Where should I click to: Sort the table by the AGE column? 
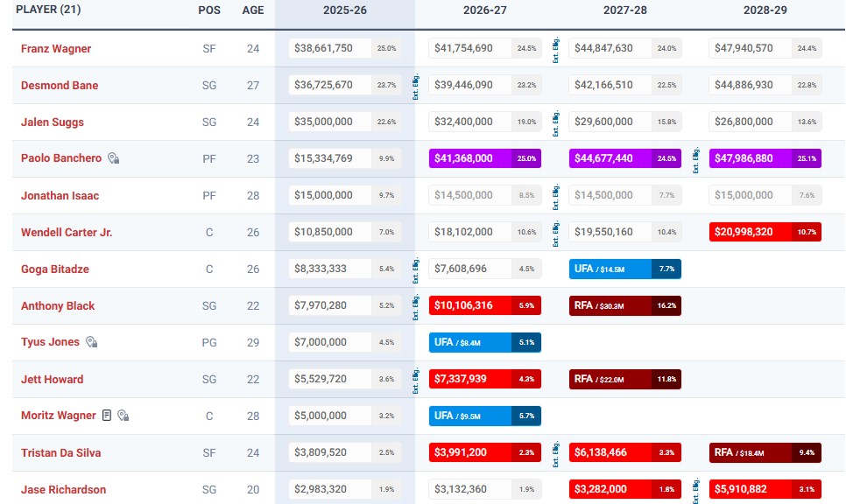coord(253,10)
